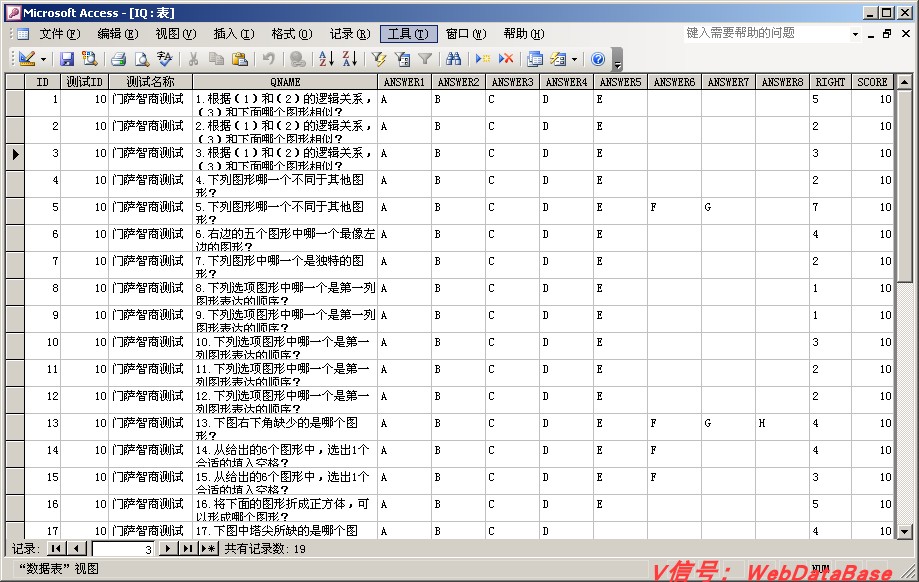Open Filter By Form icon
Screen dimensions: 919x582
click(402, 59)
